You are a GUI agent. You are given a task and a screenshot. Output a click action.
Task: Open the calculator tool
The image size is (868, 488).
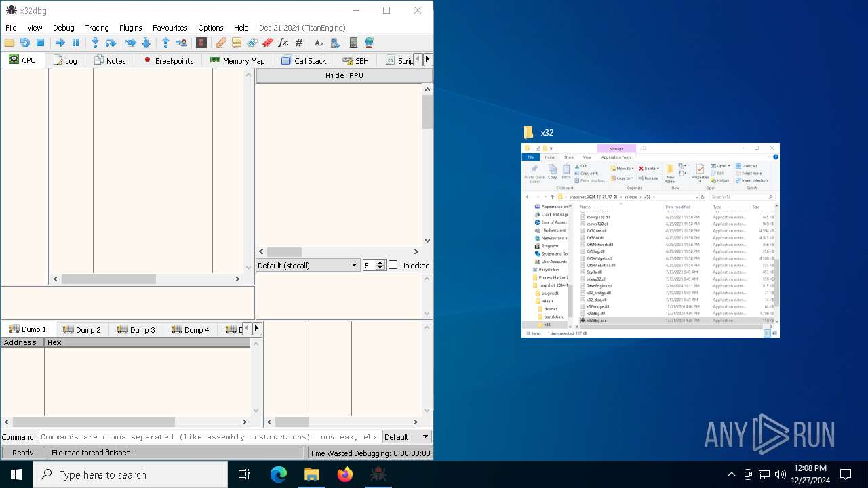point(353,43)
